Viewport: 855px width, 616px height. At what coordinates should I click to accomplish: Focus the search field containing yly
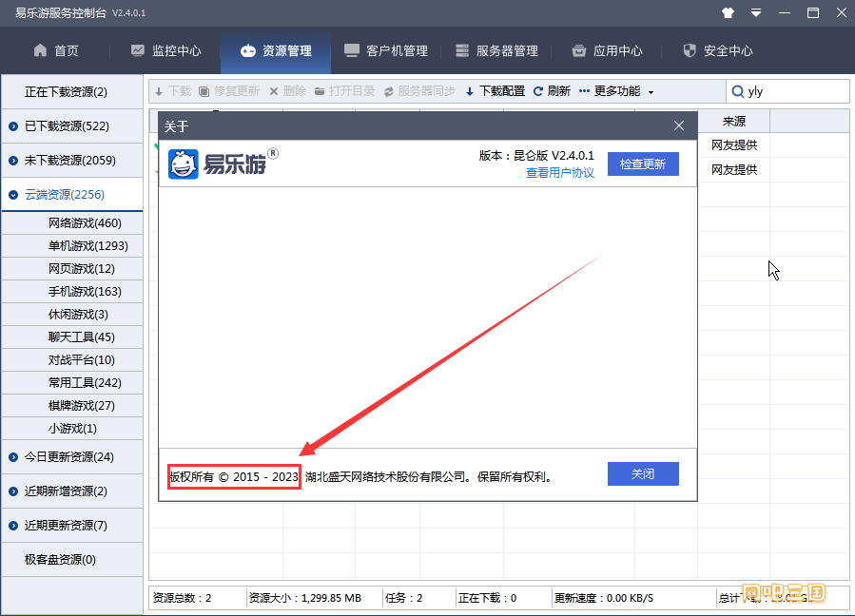[788, 91]
